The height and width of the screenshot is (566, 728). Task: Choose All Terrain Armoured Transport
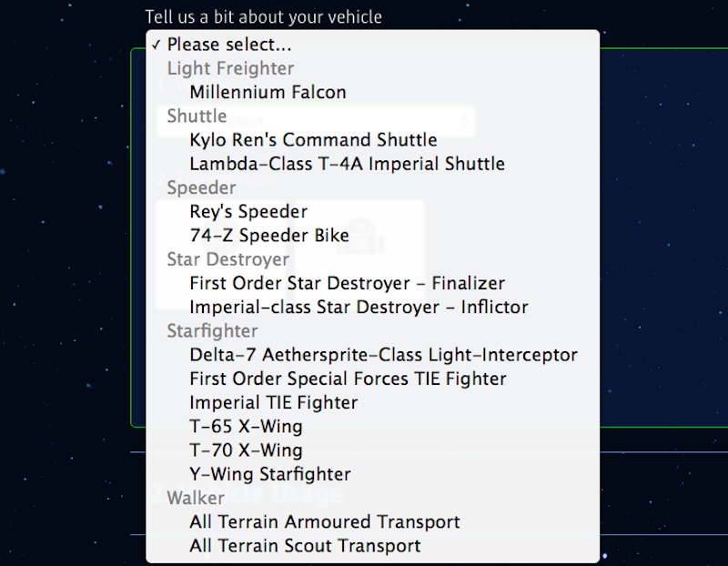click(323, 521)
